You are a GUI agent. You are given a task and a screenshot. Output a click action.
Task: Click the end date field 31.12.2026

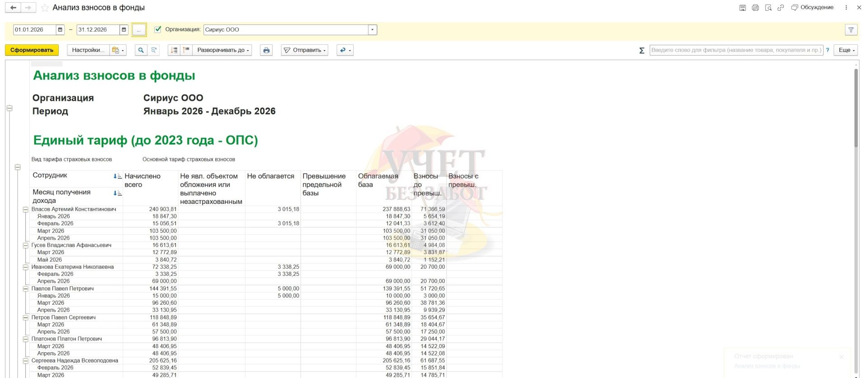coord(98,30)
